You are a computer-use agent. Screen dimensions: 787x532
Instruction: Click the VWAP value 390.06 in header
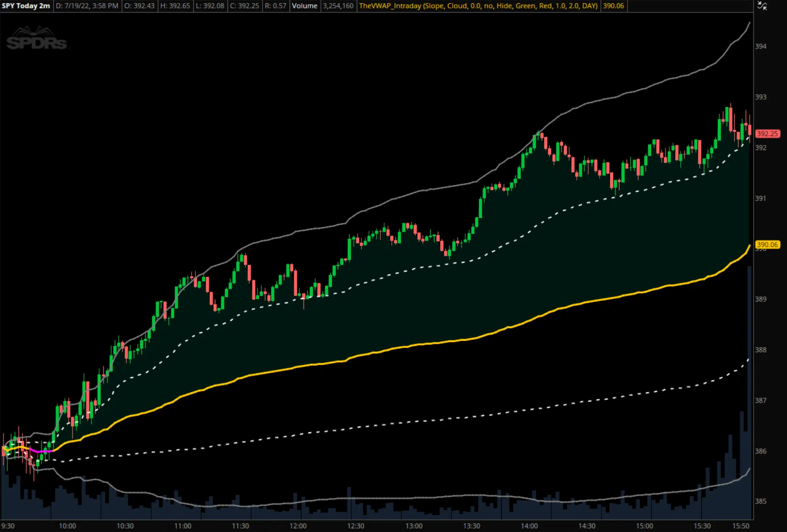click(613, 6)
